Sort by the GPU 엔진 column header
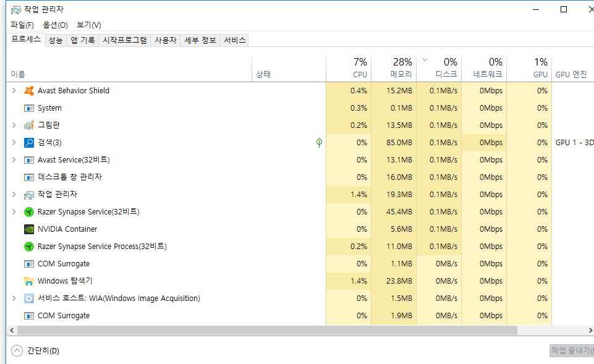 click(x=573, y=69)
